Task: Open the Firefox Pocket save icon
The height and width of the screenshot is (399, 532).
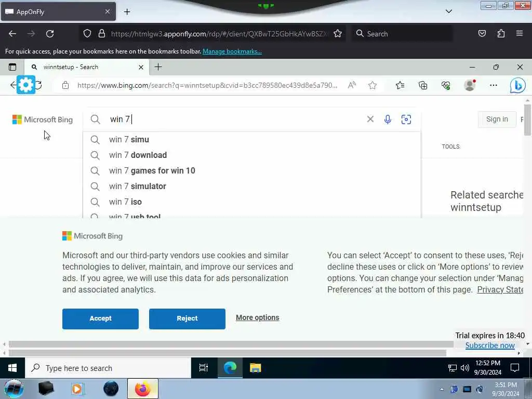Action: point(482,34)
